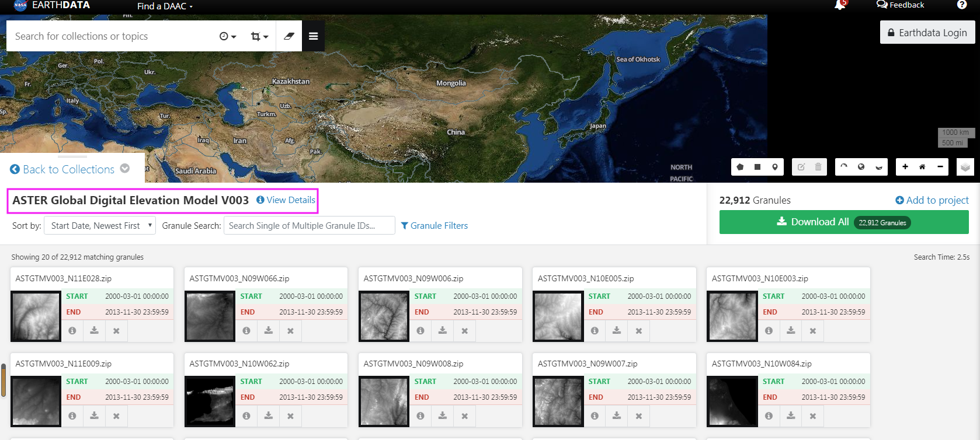This screenshot has width=980, height=440.
Task: Open thumbnail of ASTGTMV003_N09W007.zip
Action: (558, 401)
